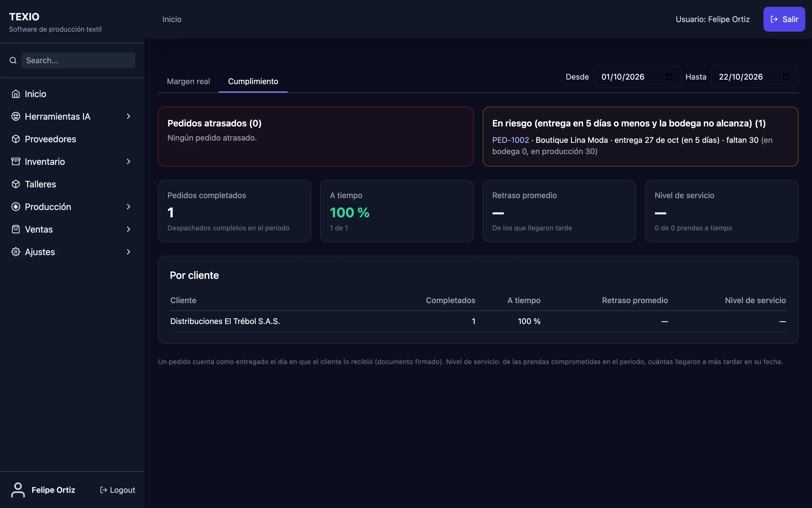Focus the Search input field
Viewport: 812px width, 508px height.
(78, 60)
